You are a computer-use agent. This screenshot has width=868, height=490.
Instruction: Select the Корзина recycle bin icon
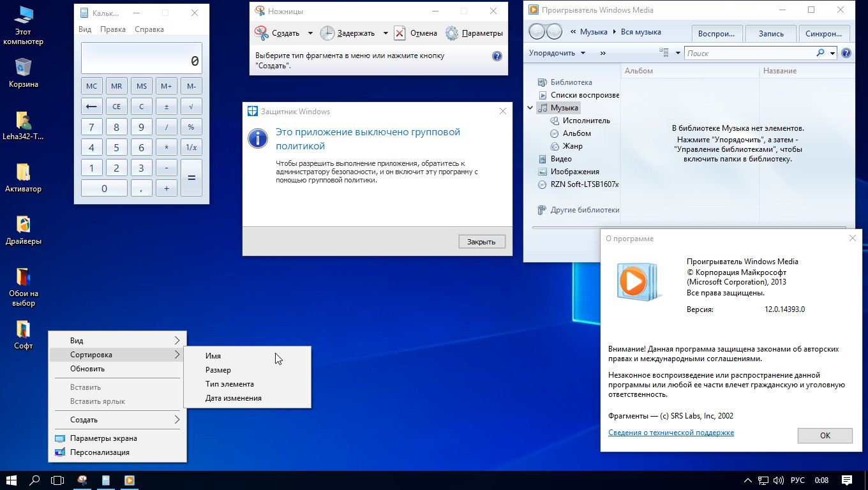coord(24,73)
